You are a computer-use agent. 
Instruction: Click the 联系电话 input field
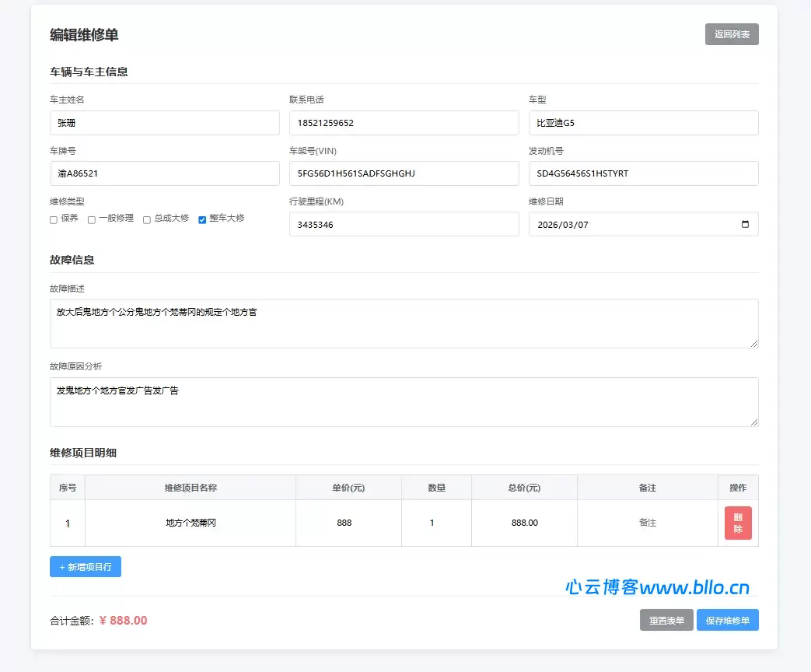[404, 123]
